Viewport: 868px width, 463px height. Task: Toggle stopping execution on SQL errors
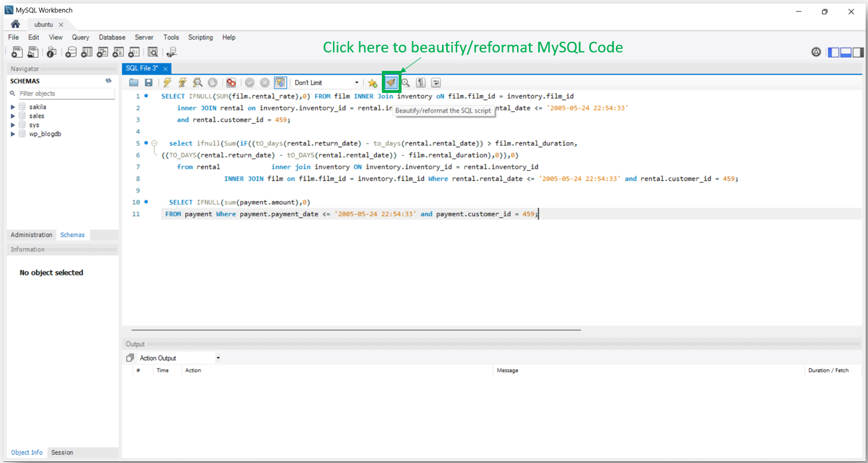pyautogui.click(x=231, y=82)
